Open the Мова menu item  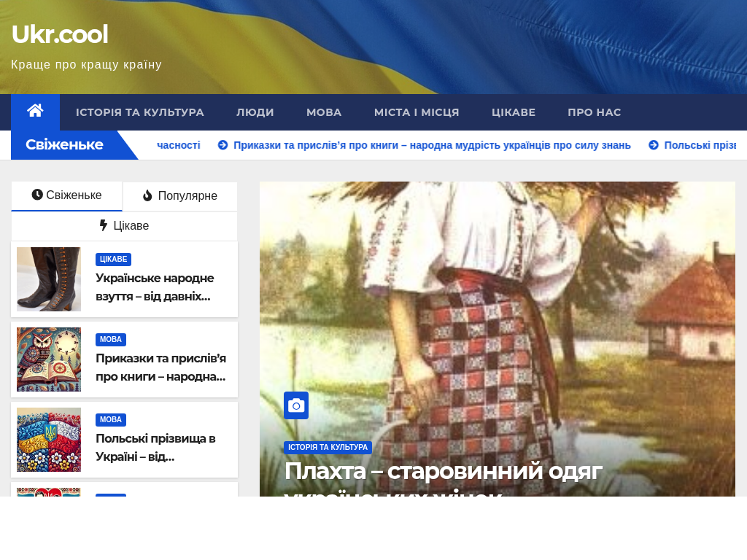click(324, 112)
